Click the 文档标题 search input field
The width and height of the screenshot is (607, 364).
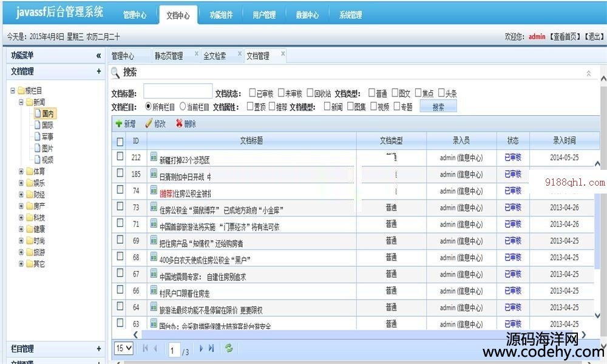[178, 92]
